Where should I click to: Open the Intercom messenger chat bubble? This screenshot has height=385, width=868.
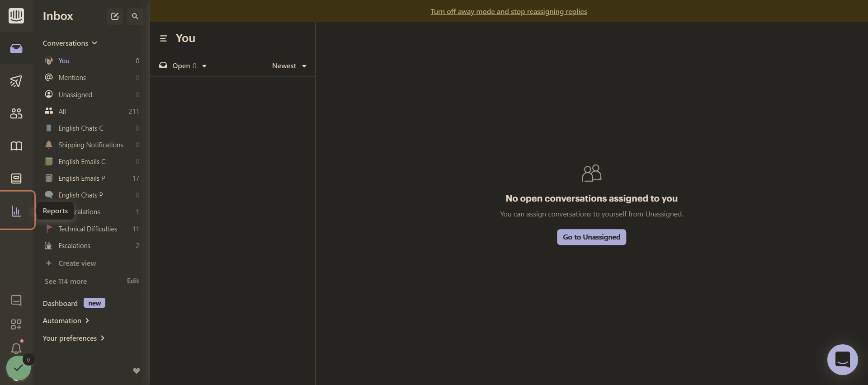tap(843, 360)
